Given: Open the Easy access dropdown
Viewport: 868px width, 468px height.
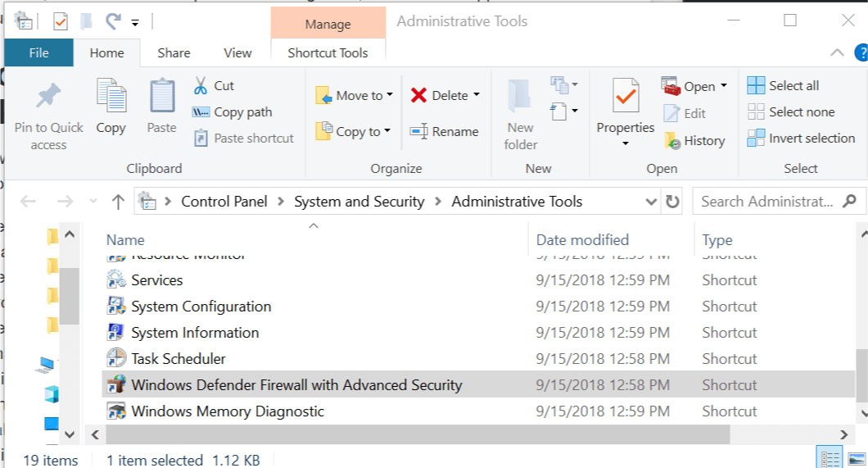Looking at the screenshot, I should tap(564, 111).
